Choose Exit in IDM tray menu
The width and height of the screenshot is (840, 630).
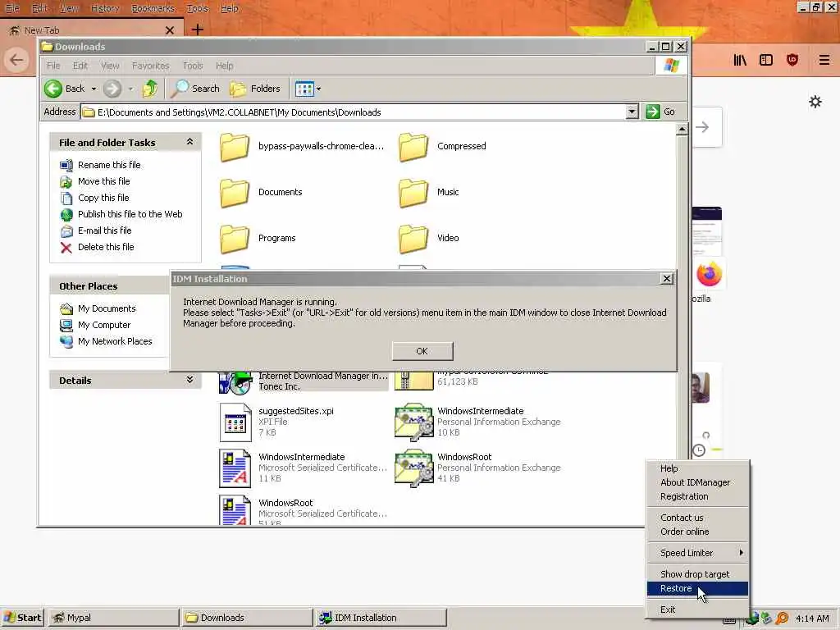pos(697,609)
